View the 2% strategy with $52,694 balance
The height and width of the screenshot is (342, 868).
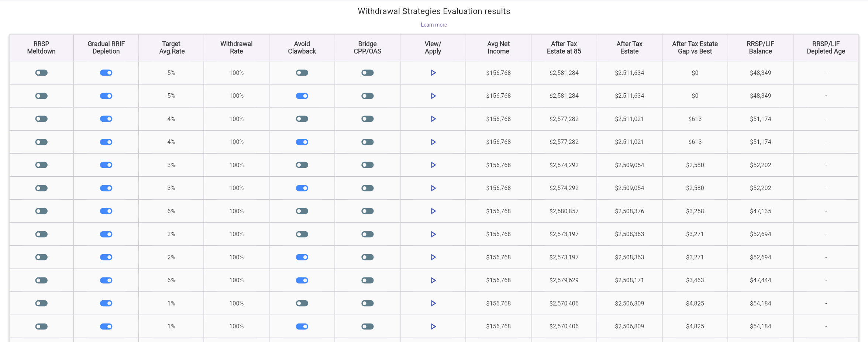point(433,234)
